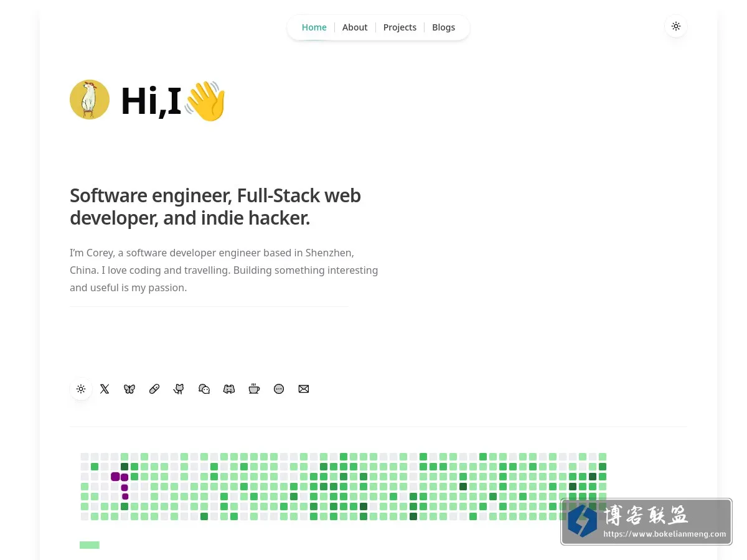Open the Projects nav item

pos(400,27)
